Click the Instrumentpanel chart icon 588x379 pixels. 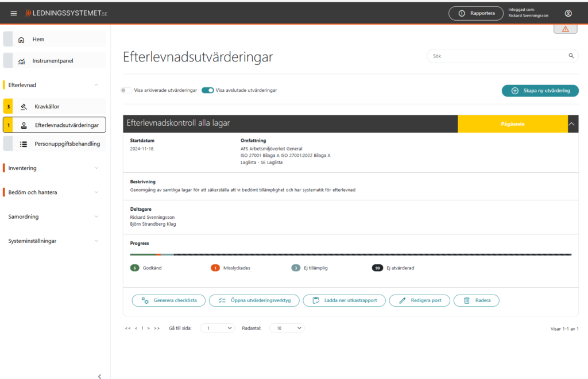pos(21,61)
